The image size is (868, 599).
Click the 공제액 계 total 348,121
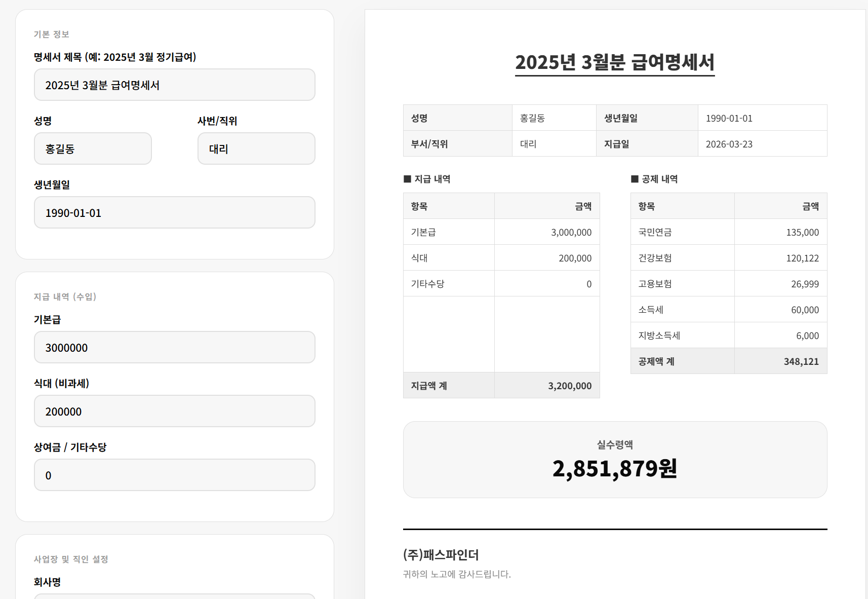coord(801,361)
